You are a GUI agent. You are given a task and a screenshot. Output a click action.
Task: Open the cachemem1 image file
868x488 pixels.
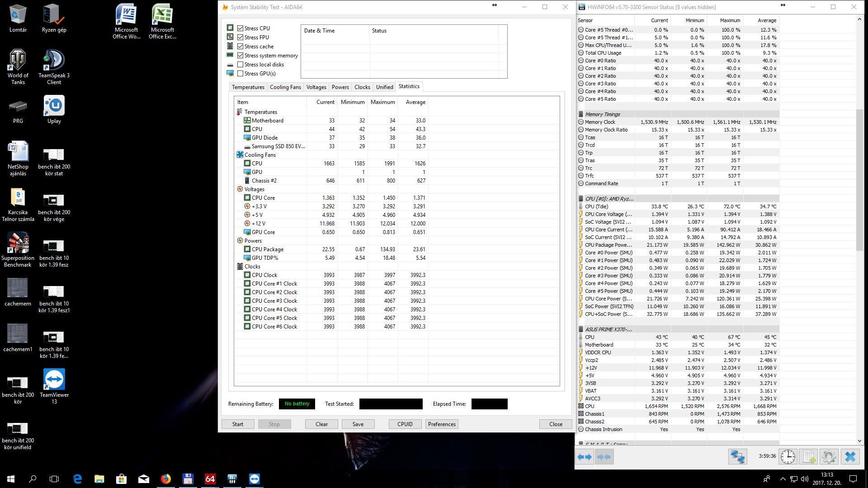tap(18, 338)
